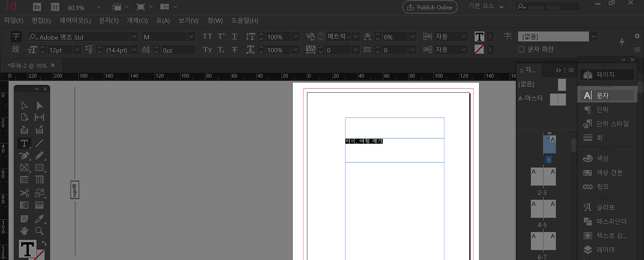Switch to character formatting controls (字)

16,36
